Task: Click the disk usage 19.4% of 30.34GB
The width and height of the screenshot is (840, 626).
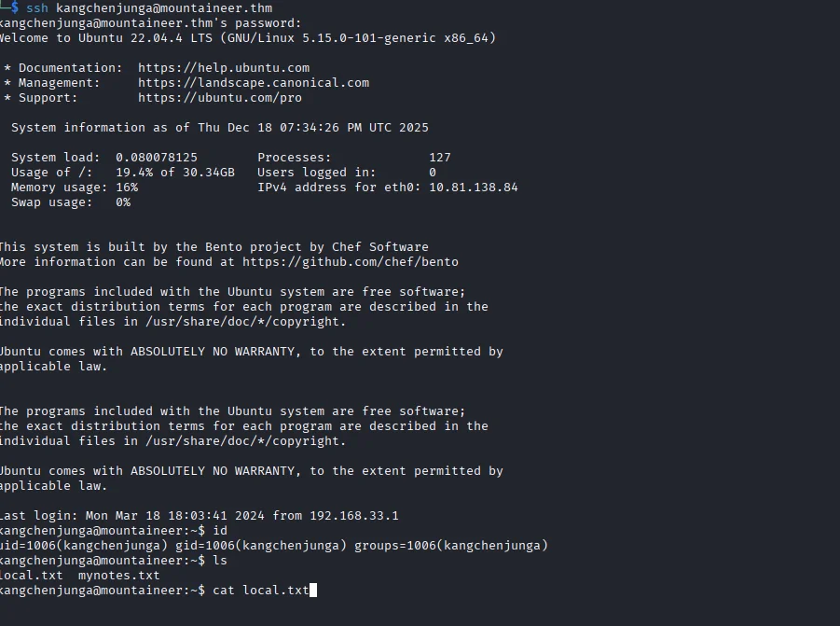Action: (175, 173)
